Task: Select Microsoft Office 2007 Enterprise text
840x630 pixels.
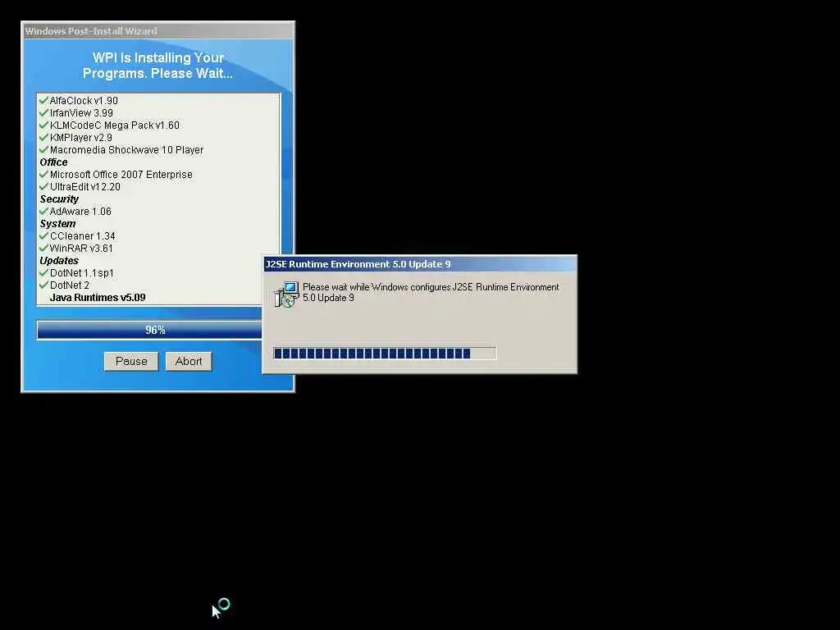Action: (121, 175)
